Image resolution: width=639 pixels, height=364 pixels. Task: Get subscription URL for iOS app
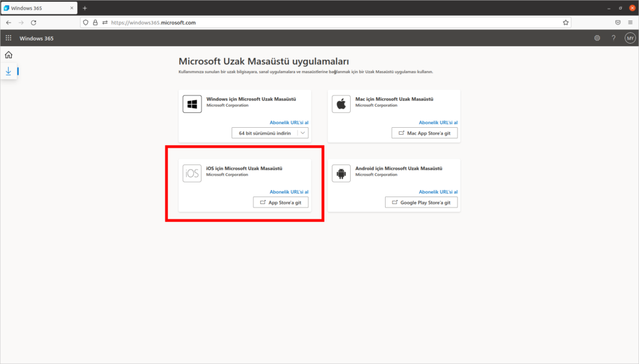289,192
